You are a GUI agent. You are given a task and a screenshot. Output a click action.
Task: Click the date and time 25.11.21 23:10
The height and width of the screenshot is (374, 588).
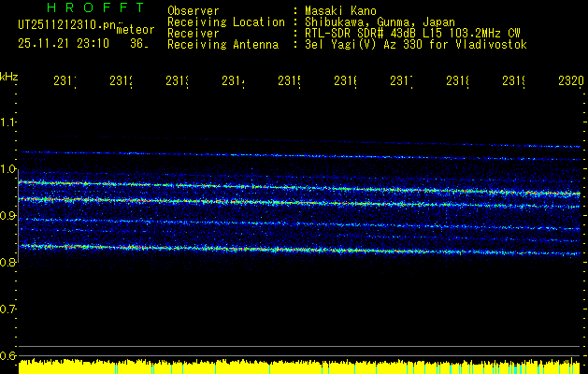pyautogui.click(x=63, y=43)
